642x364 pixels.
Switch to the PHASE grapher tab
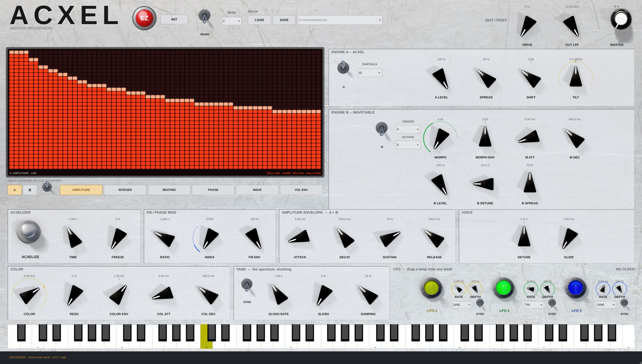[213, 190]
